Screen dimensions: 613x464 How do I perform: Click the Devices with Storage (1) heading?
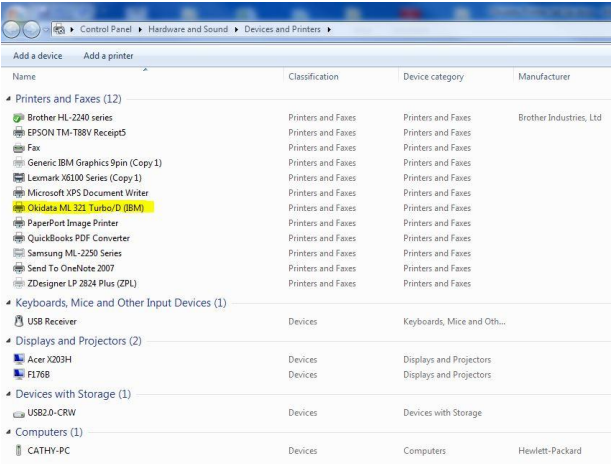click(73, 394)
